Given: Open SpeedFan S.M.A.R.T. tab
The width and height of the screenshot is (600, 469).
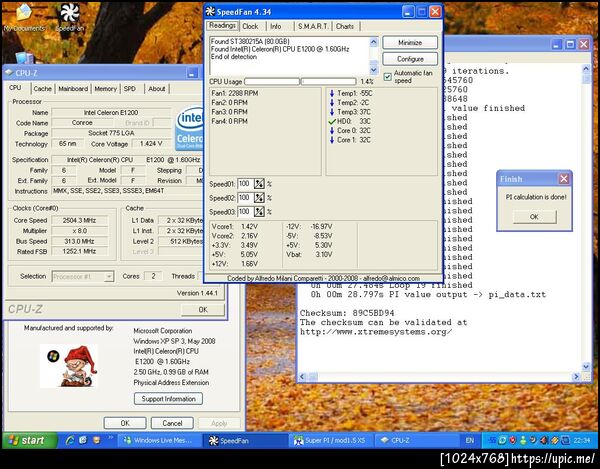Looking at the screenshot, I should (313, 26).
